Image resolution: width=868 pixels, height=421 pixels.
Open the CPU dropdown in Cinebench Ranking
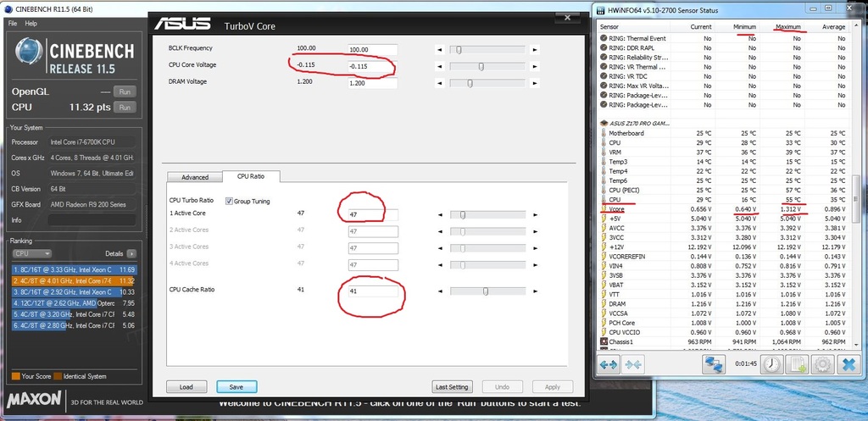(x=31, y=253)
